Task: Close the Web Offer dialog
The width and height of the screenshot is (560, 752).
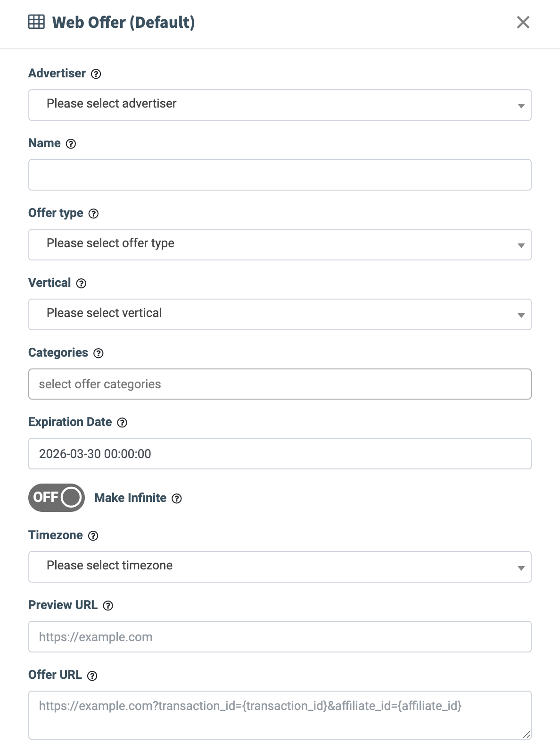Action: [523, 22]
